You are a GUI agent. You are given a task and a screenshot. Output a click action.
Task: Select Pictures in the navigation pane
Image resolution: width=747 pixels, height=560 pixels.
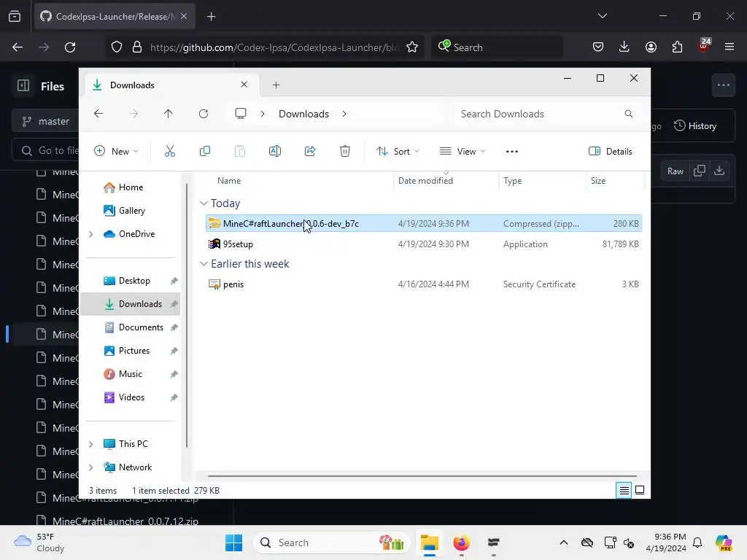click(131, 351)
